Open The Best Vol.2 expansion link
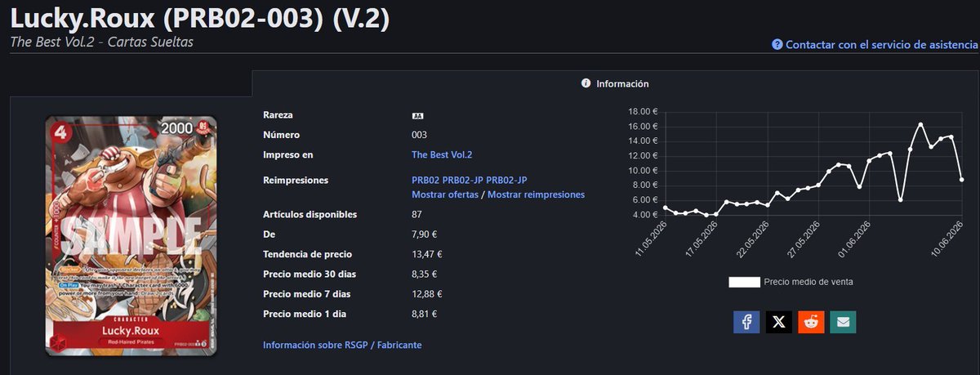 click(x=442, y=154)
